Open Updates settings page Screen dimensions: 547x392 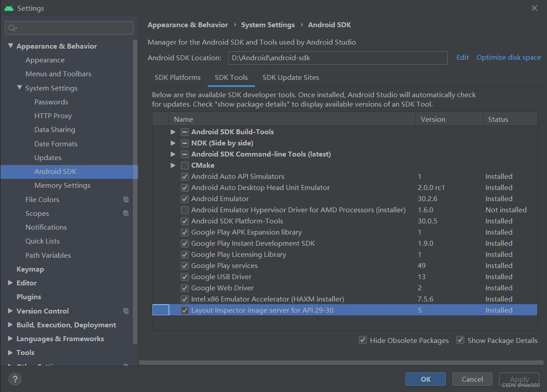[x=48, y=157]
